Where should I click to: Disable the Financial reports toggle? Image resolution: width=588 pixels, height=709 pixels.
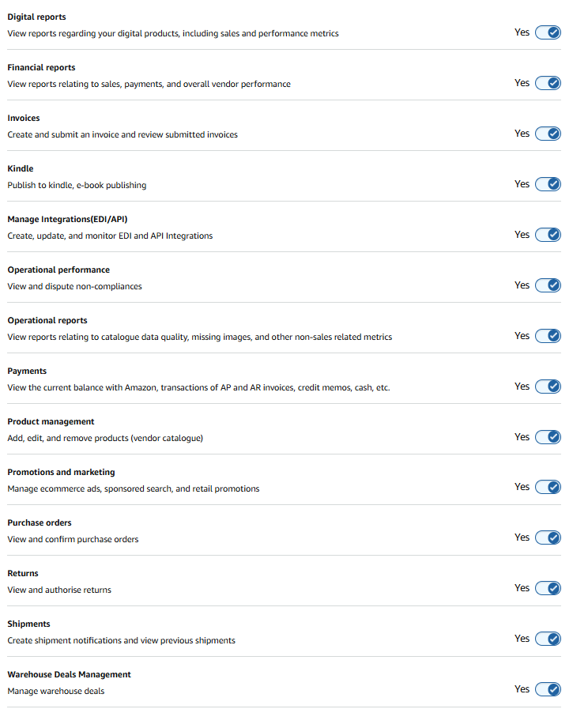pos(548,83)
